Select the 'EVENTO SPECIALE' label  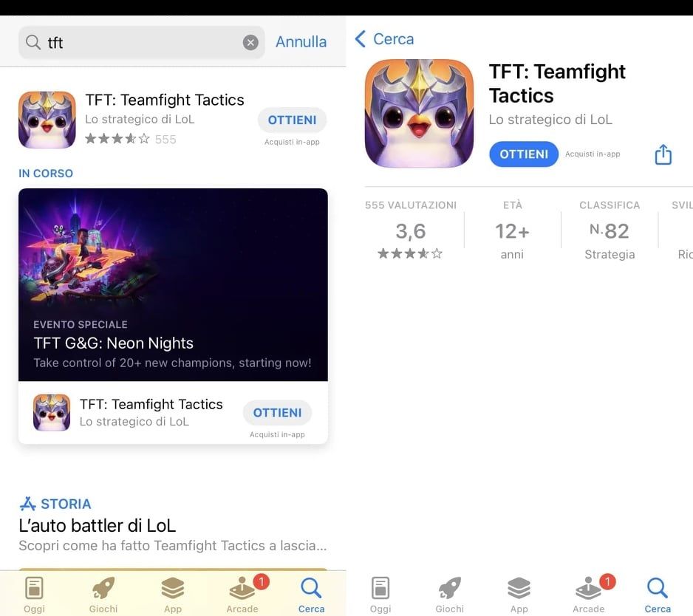[81, 324]
